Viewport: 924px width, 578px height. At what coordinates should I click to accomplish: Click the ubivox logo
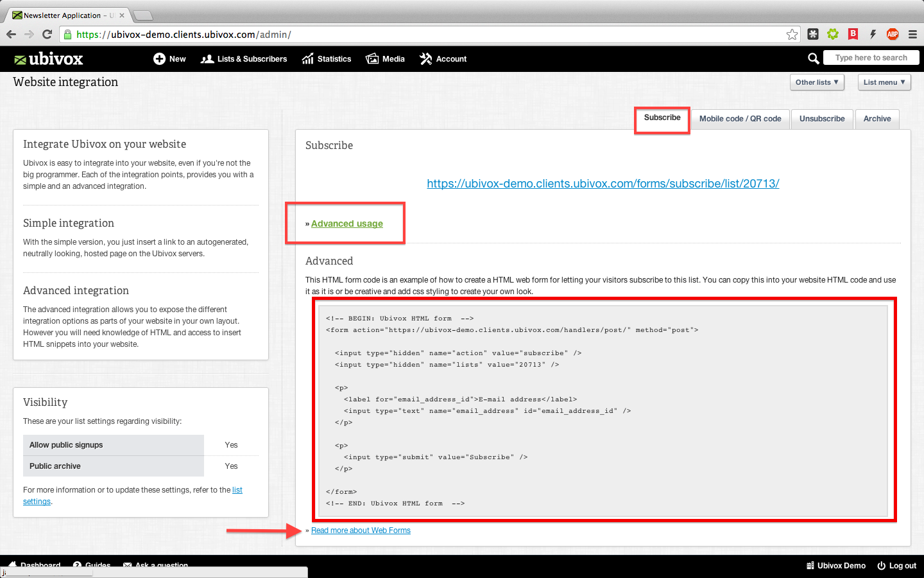click(x=49, y=59)
